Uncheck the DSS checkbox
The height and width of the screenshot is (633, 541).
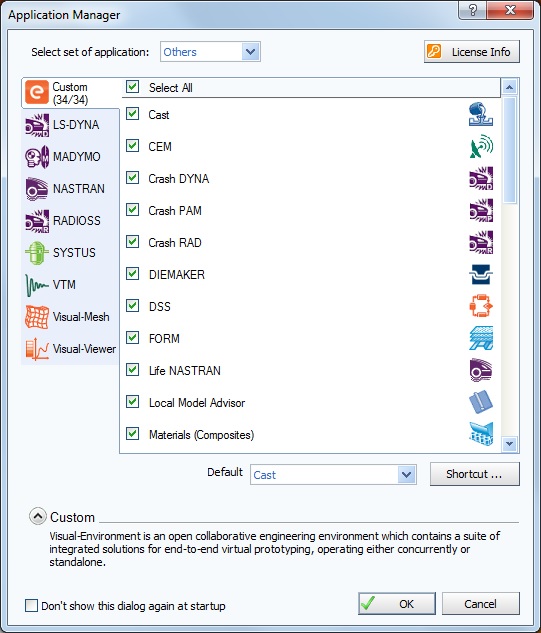(x=132, y=306)
